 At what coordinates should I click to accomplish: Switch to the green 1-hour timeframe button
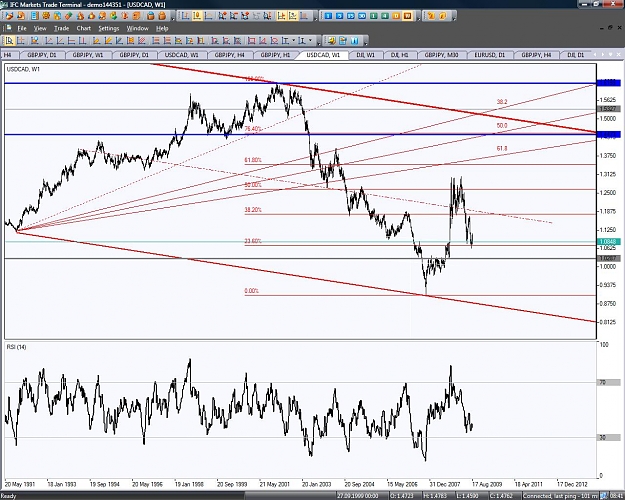pos(373,16)
